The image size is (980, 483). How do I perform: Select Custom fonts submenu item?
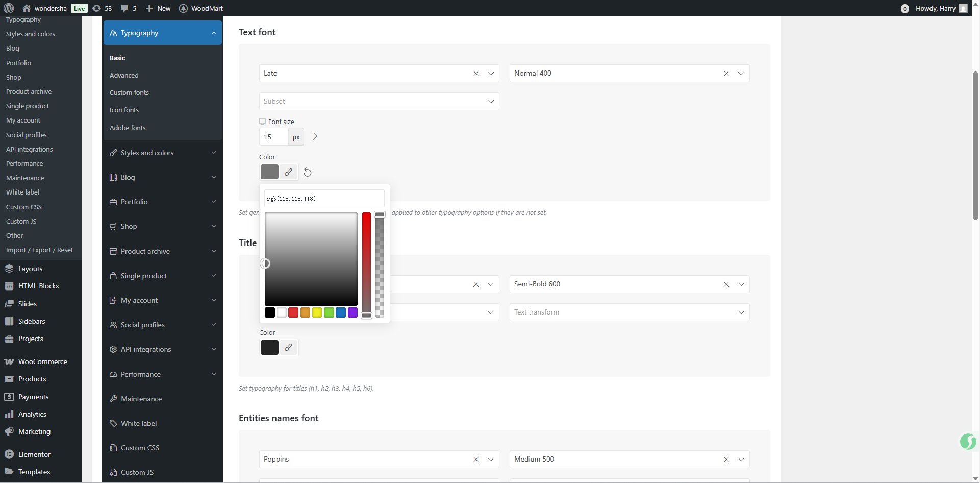pyautogui.click(x=129, y=93)
